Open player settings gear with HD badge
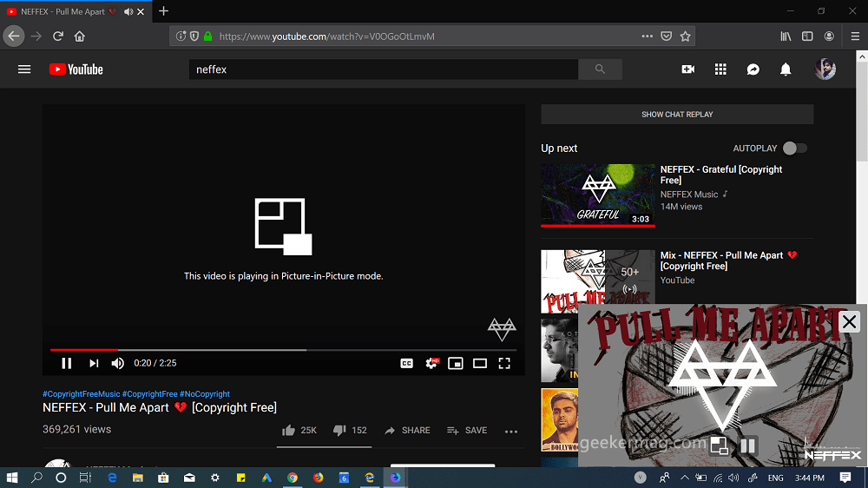The width and height of the screenshot is (868, 488). tap(431, 363)
